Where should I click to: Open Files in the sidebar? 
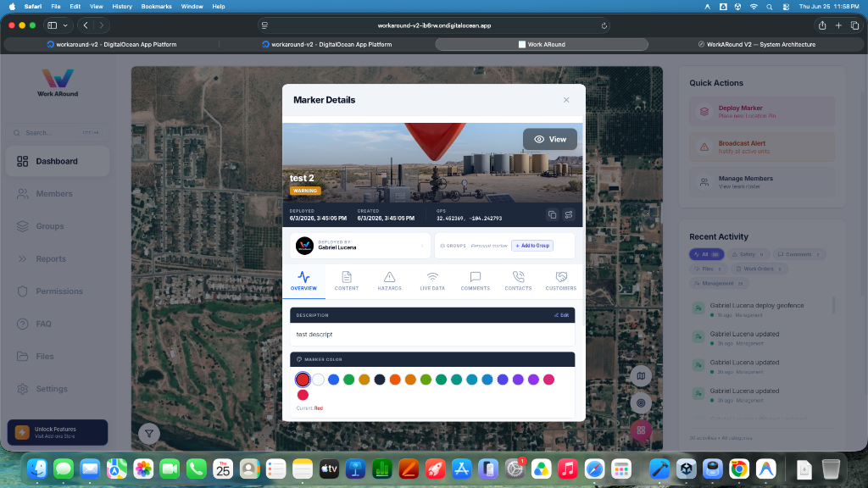[x=58, y=357]
